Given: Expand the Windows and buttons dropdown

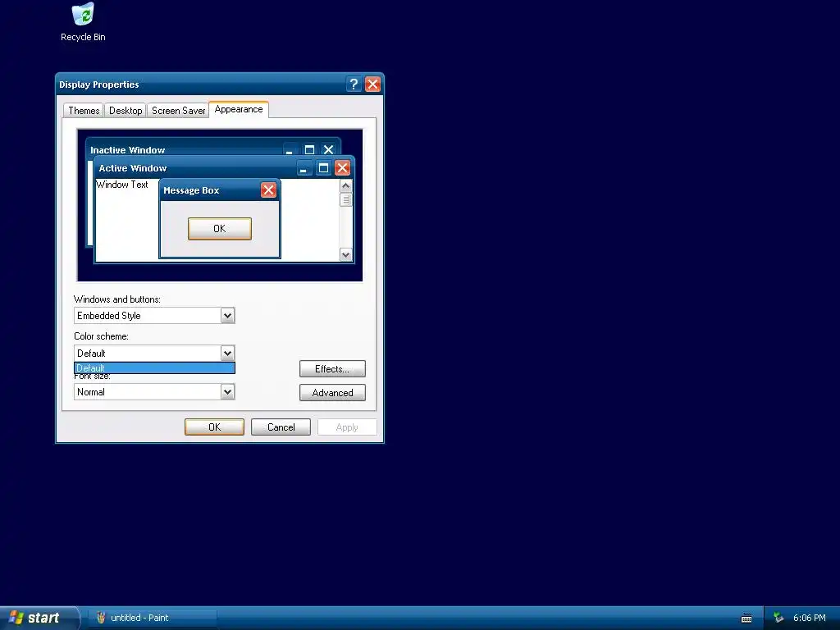Looking at the screenshot, I should click(x=227, y=316).
